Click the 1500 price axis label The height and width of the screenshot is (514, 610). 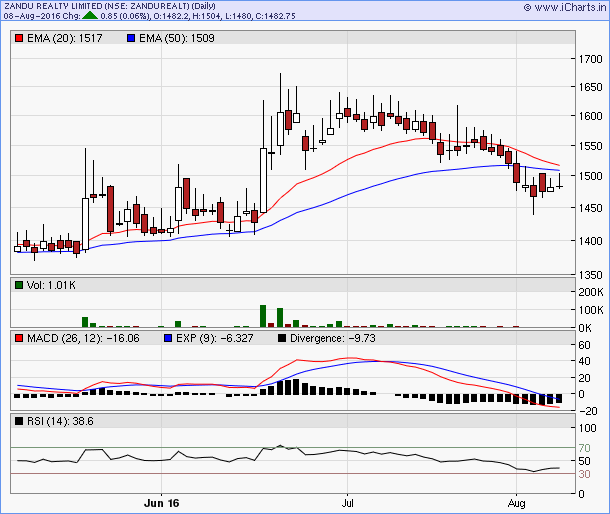590,176
